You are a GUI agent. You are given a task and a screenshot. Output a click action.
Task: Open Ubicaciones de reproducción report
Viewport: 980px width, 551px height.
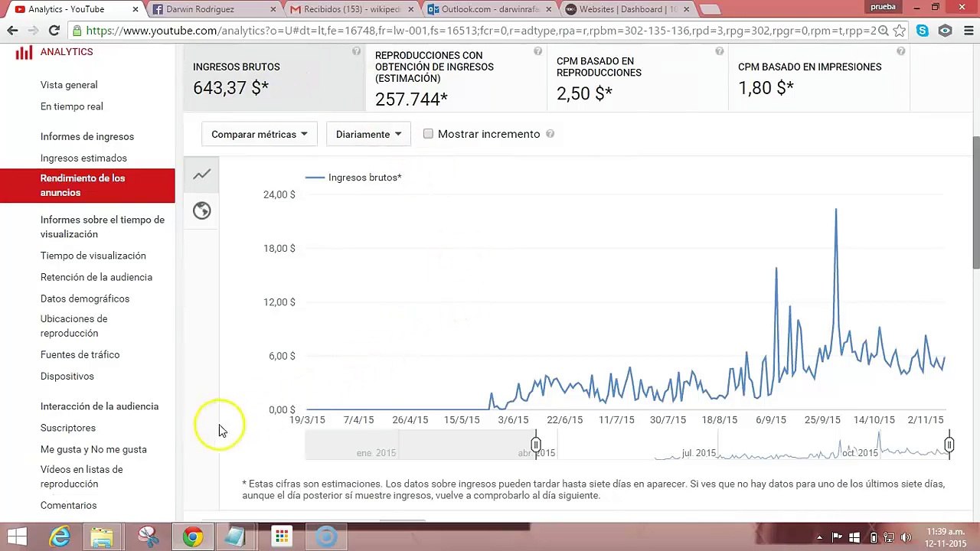[x=74, y=326]
